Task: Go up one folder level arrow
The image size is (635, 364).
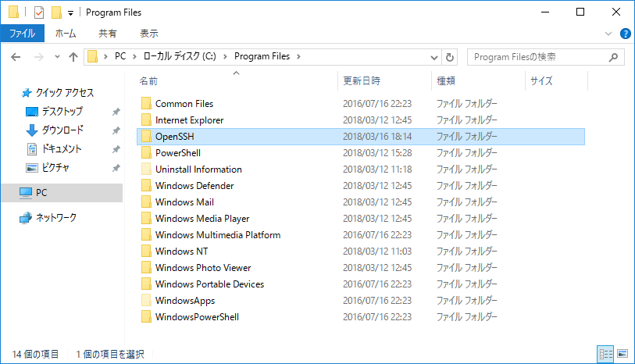Action: click(x=73, y=57)
